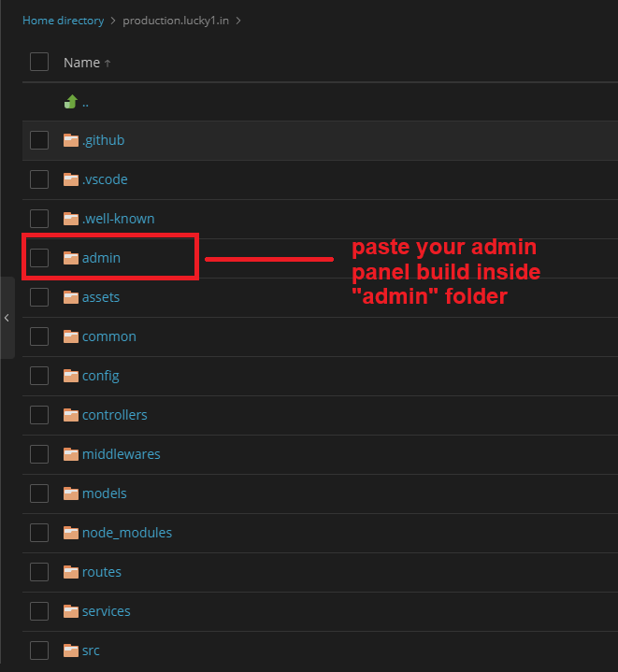Check the box for admin folder
The height and width of the screenshot is (672, 618).
[39, 258]
